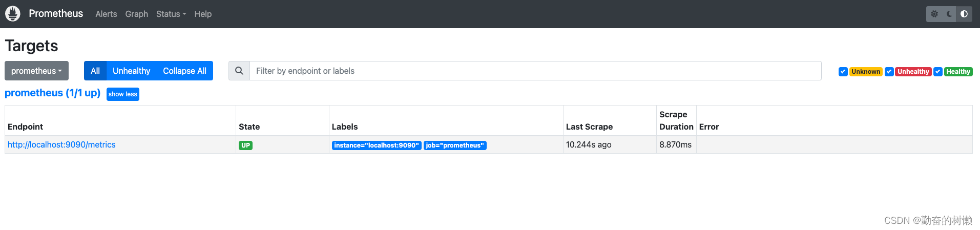Click the green UP state badge

pyautogui.click(x=245, y=145)
